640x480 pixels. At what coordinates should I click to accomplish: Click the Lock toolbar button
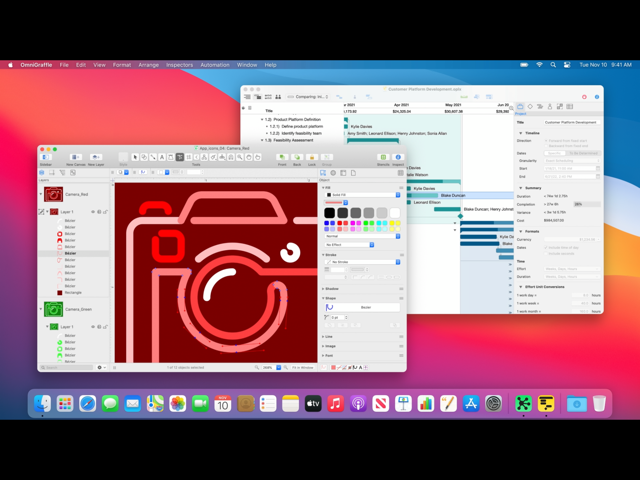(x=312, y=157)
